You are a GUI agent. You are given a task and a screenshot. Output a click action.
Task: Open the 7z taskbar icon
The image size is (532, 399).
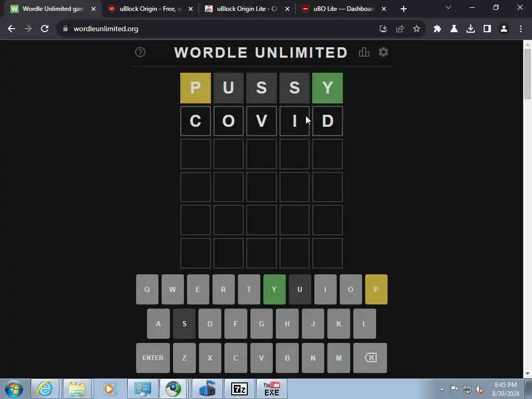pyautogui.click(x=240, y=389)
